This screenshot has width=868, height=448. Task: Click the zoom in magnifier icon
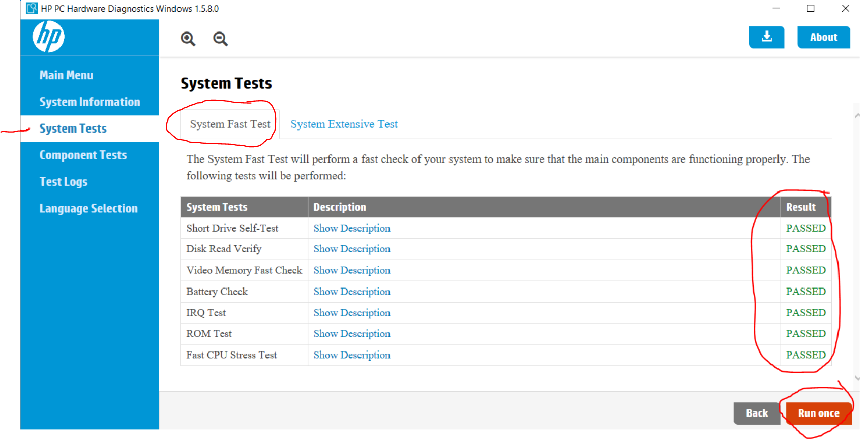[188, 39]
